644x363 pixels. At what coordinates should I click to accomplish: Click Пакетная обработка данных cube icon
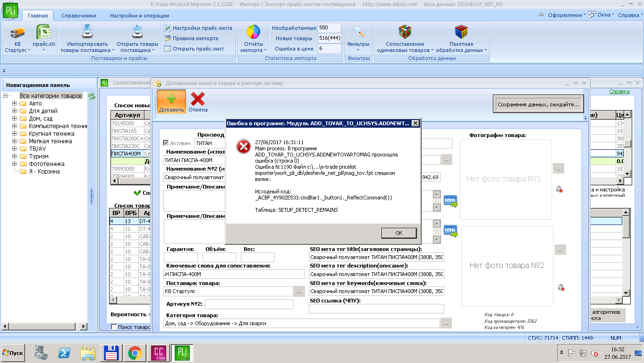point(461,32)
